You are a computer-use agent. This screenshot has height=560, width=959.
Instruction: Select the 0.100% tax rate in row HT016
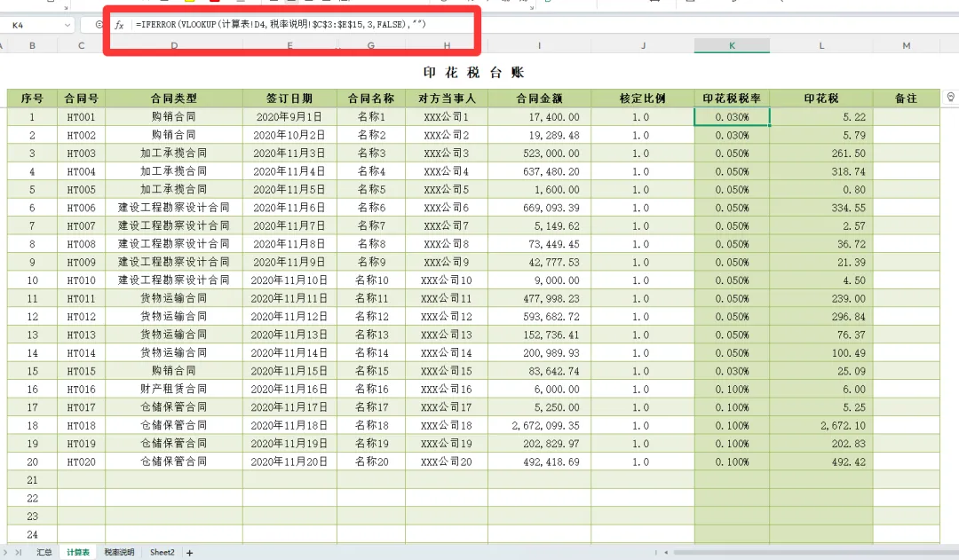(732, 389)
